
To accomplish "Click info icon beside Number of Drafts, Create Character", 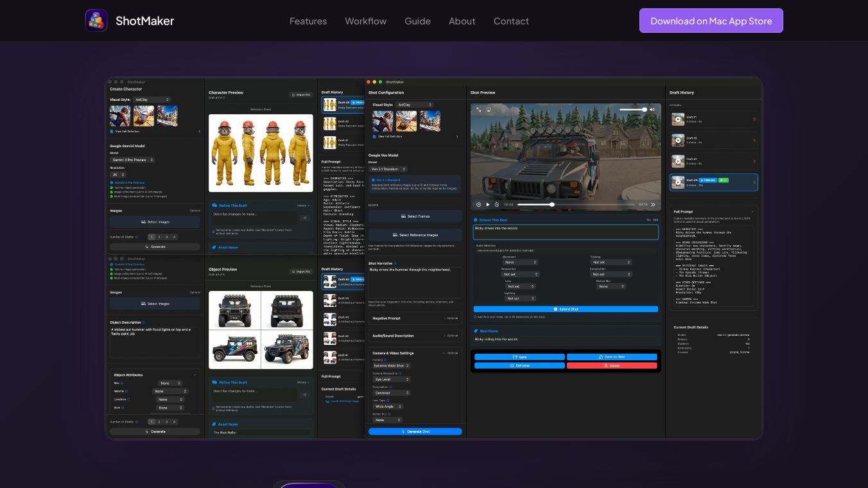I will (x=137, y=237).
